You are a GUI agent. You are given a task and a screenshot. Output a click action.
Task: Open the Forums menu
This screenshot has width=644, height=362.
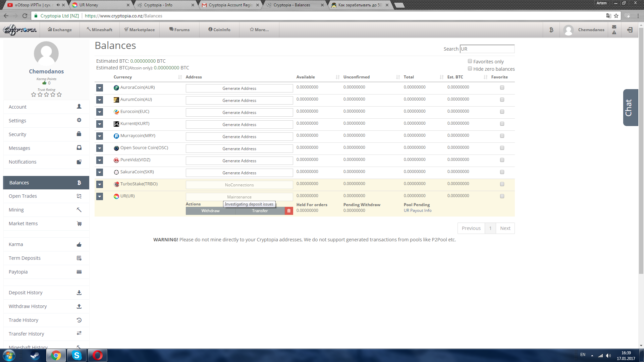click(179, 30)
